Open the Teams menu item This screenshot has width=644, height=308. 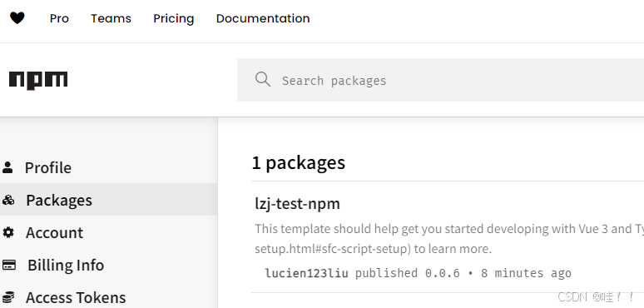[111, 18]
